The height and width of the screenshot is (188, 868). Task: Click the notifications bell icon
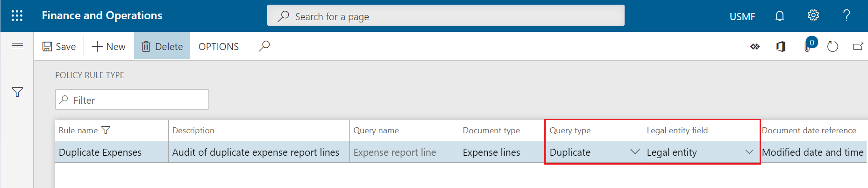point(779,16)
